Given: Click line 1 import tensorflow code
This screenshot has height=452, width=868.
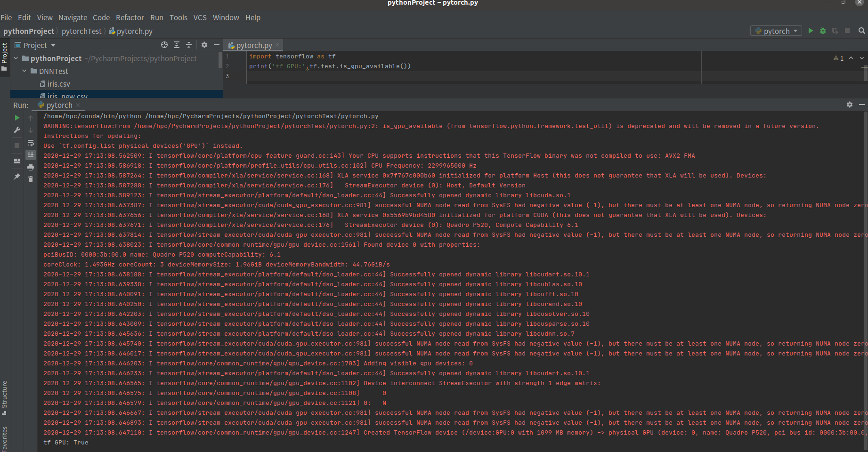Looking at the screenshot, I should [x=292, y=56].
